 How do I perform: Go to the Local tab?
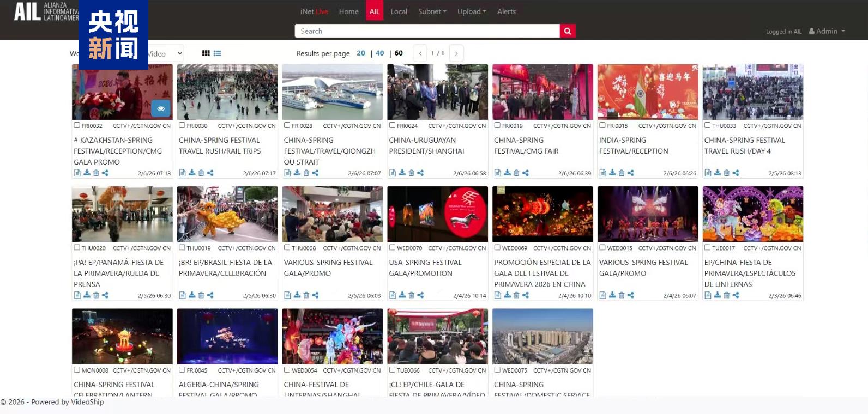point(399,11)
